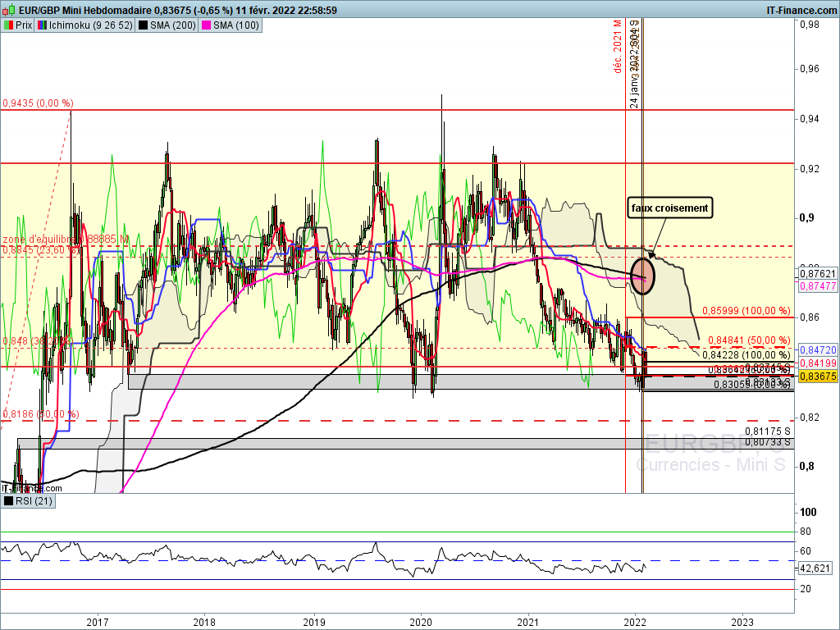Open the RSI (21) indicator label
Viewport: 840px width, 630px height.
(34, 501)
